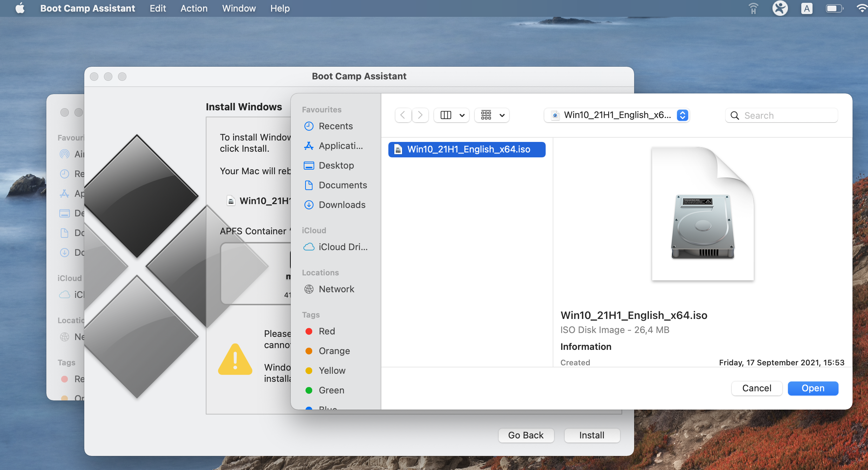Click the 'Install Windows' heading

point(244,107)
